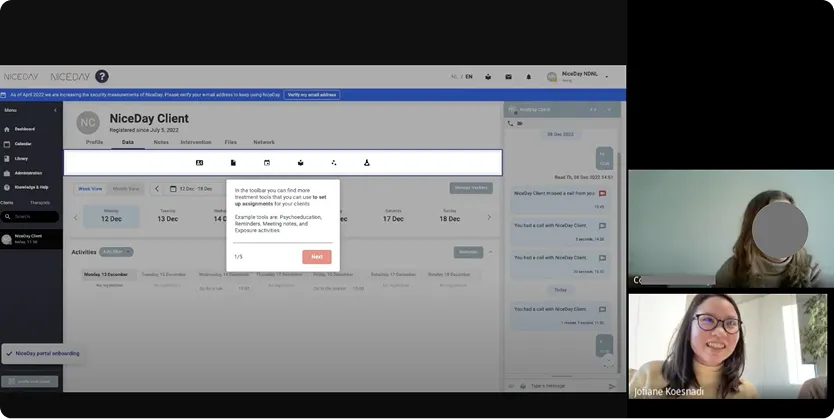Open the mail envelope icon in header

click(x=508, y=77)
